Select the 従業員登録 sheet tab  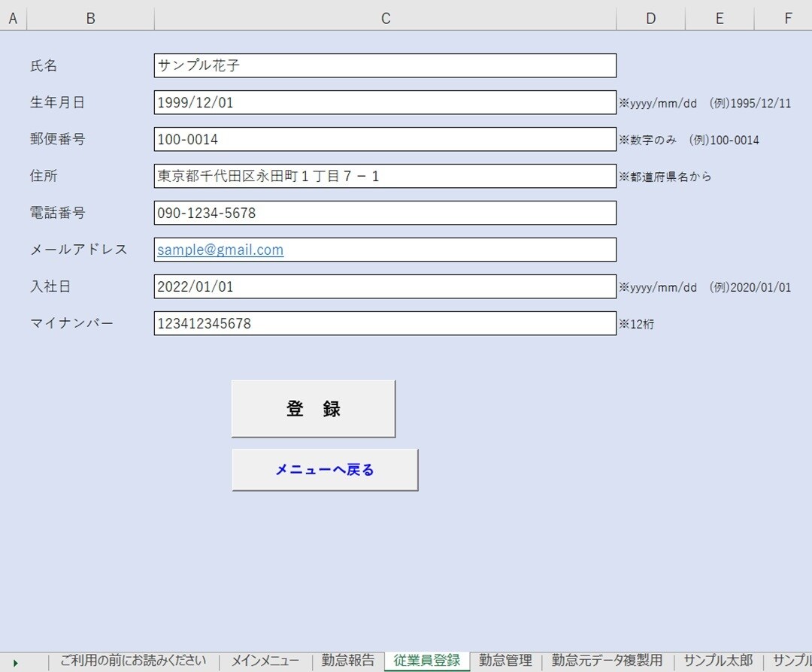(x=427, y=661)
